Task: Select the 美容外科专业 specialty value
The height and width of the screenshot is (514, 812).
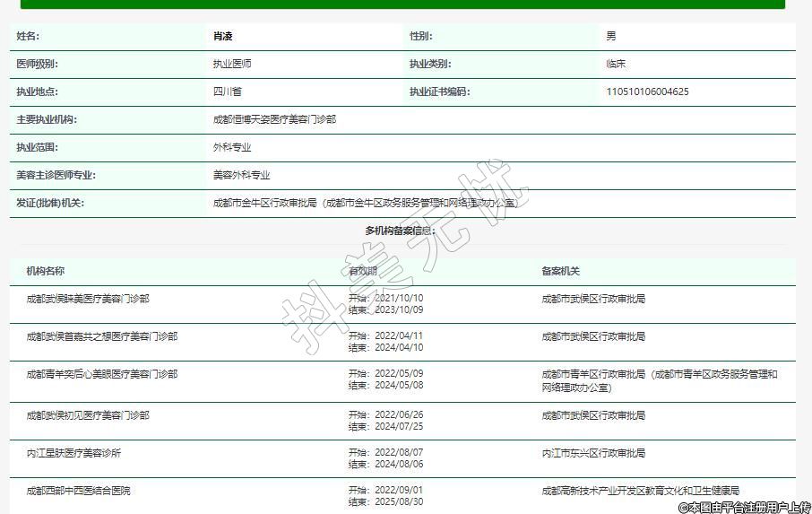Action: point(241,176)
